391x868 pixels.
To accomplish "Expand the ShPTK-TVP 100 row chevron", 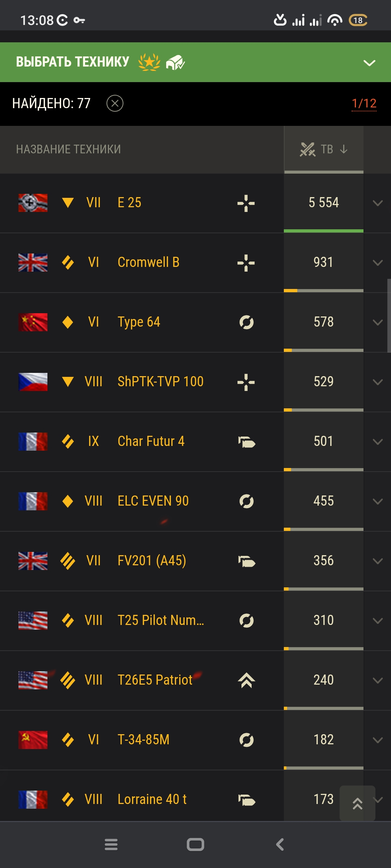I will tap(378, 382).
